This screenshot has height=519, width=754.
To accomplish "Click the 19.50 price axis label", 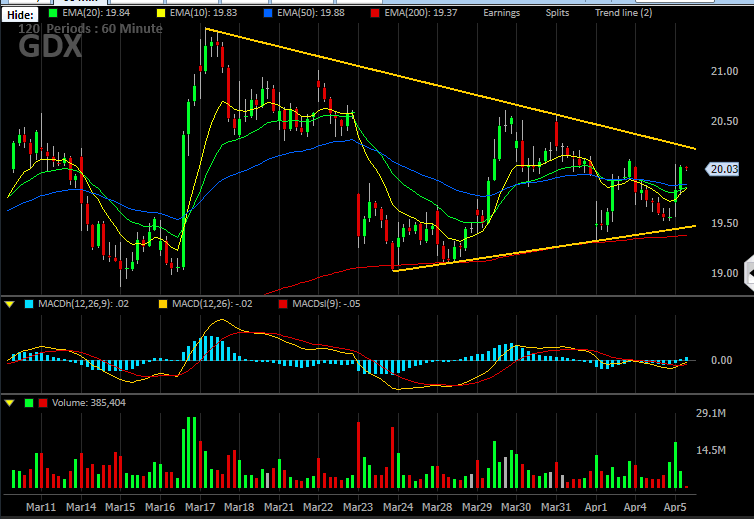I will [x=724, y=223].
